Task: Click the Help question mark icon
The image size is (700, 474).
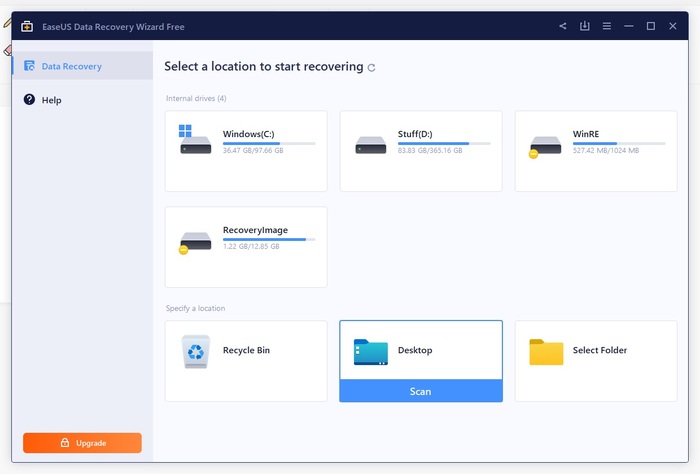Action: click(29, 100)
